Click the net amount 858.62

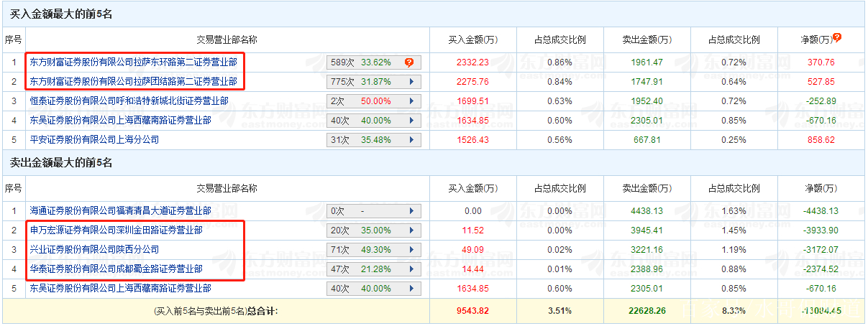pyautogui.click(x=821, y=139)
